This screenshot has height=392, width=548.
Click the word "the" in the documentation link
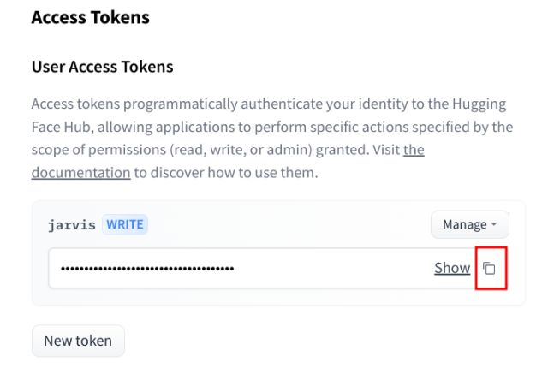(414, 150)
